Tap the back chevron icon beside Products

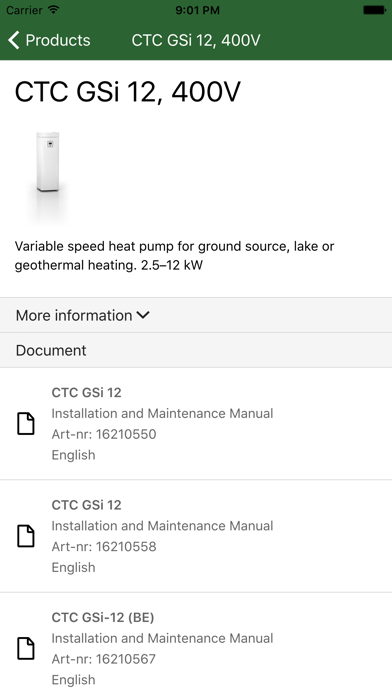coord(14,40)
